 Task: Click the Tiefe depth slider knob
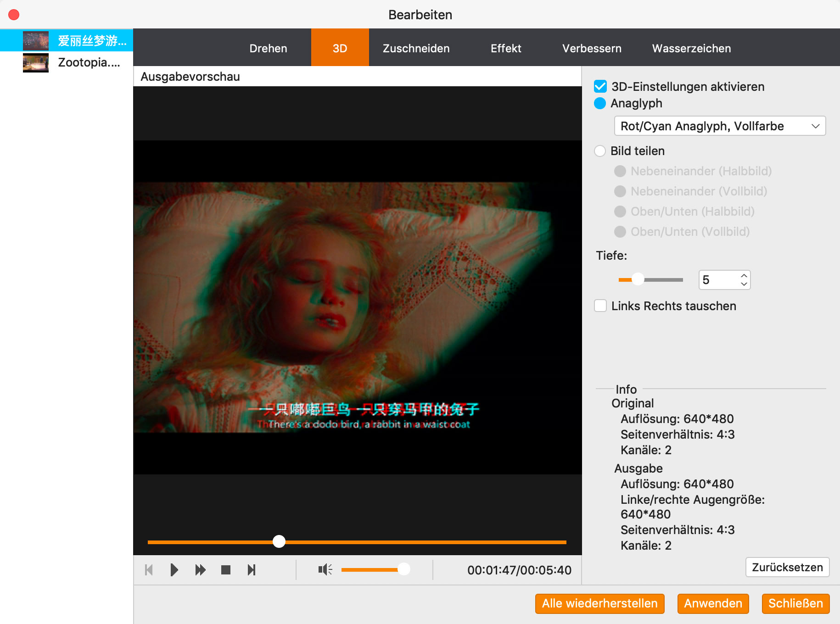[x=638, y=279]
